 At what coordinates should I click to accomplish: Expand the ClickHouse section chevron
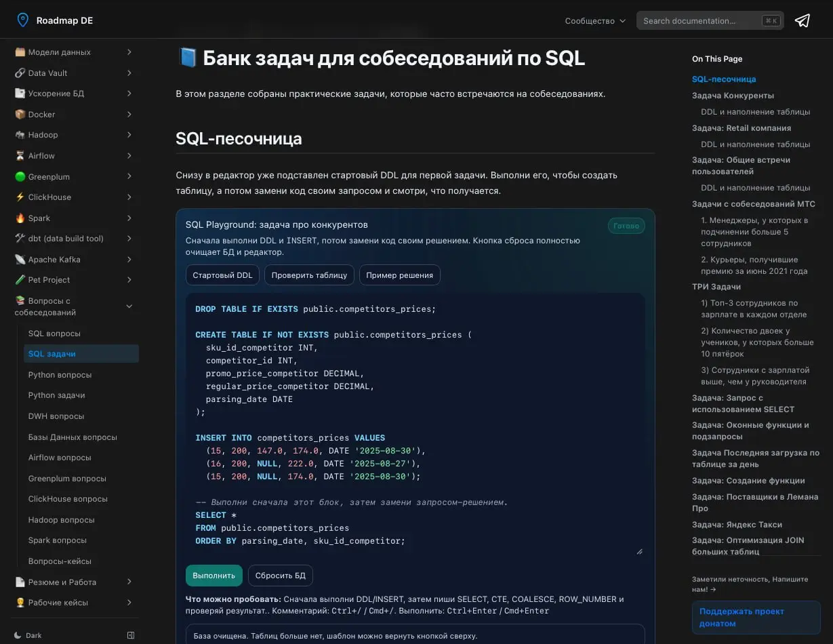click(x=129, y=197)
